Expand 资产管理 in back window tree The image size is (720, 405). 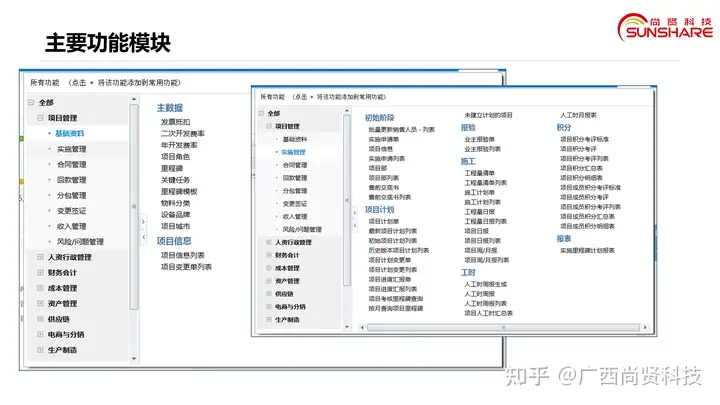(x=40, y=304)
